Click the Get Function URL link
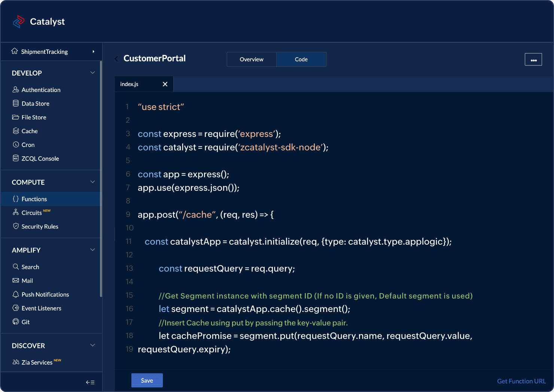 click(x=521, y=381)
